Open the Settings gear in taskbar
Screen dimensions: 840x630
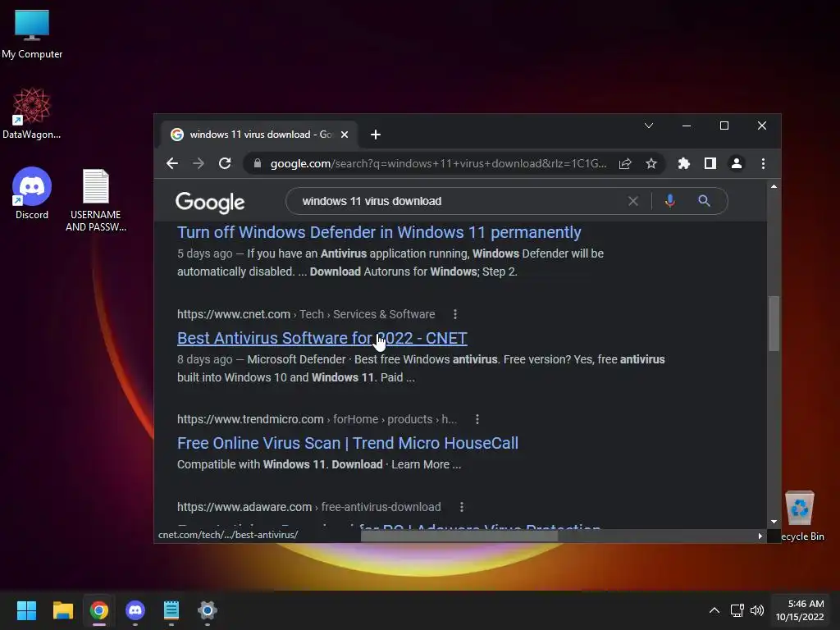pyautogui.click(x=208, y=610)
